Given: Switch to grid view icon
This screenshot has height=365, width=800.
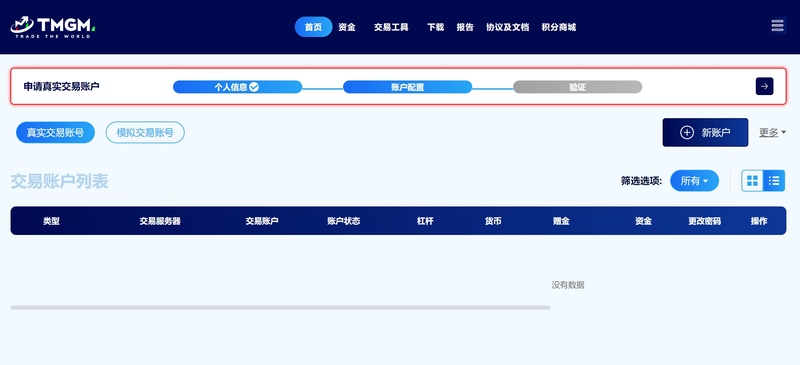Looking at the screenshot, I should pos(752,181).
